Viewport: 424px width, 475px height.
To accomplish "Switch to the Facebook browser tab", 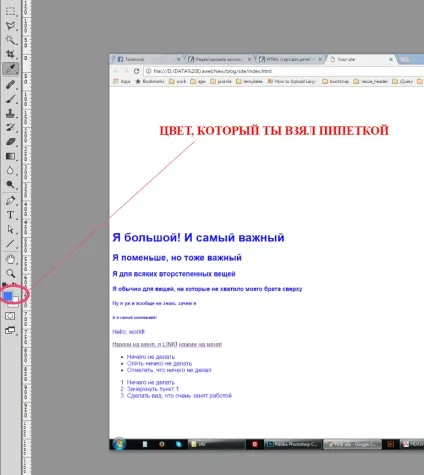I will click(148, 59).
